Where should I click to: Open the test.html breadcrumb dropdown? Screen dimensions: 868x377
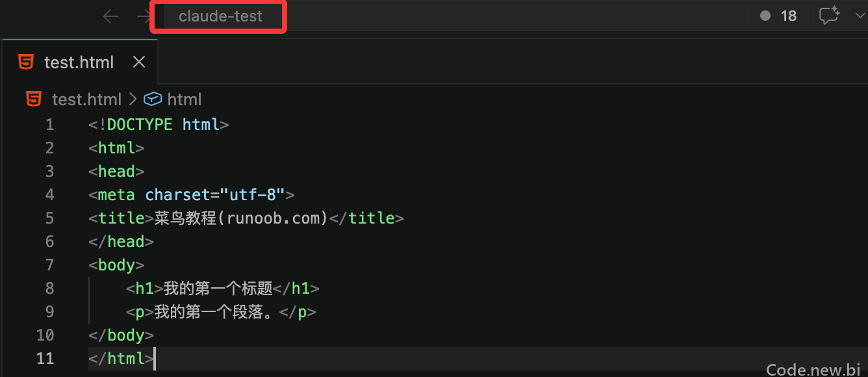coord(86,99)
